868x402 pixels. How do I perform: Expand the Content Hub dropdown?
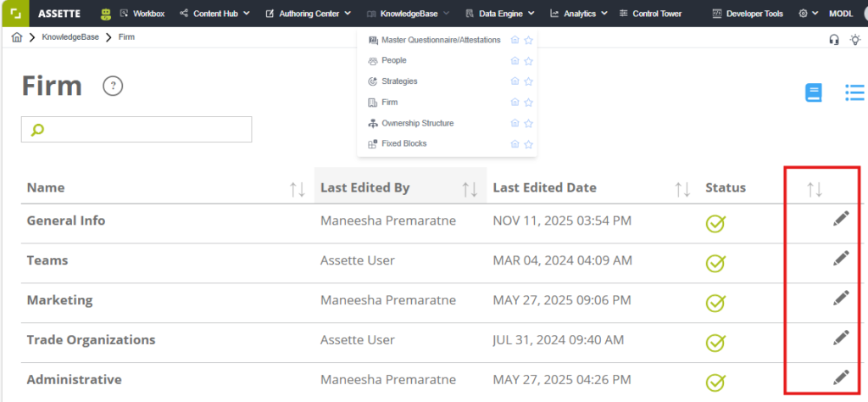[x=215, y=14]
